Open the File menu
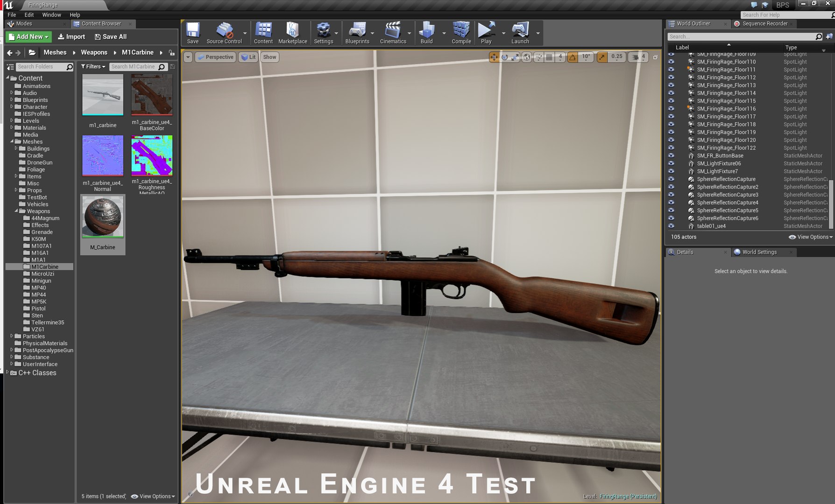 pos(12,15)
